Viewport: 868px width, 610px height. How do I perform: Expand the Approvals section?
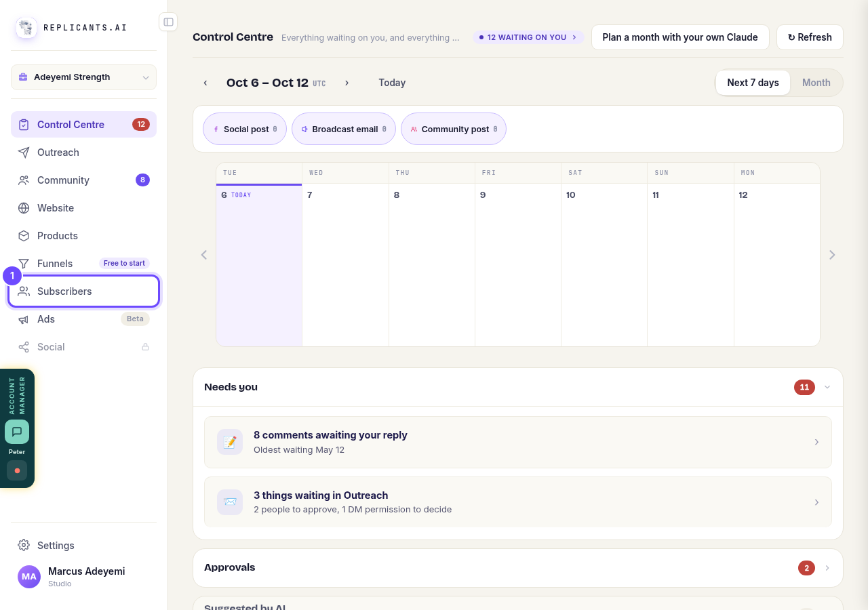pyautogui.click(x=827, y=568)
